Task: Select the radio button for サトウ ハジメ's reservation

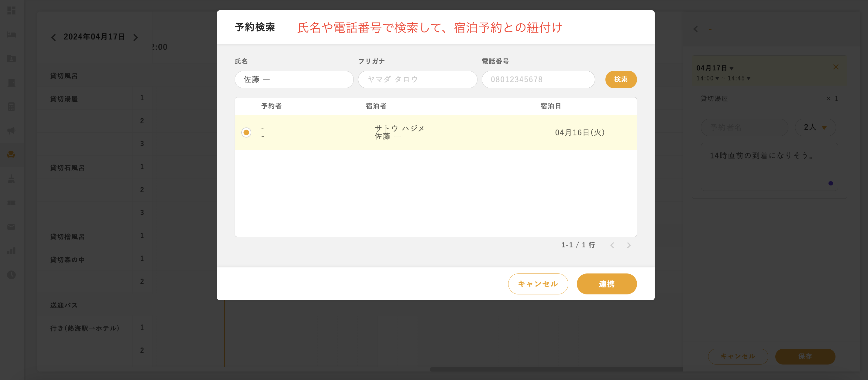Action: click(246, 133)
